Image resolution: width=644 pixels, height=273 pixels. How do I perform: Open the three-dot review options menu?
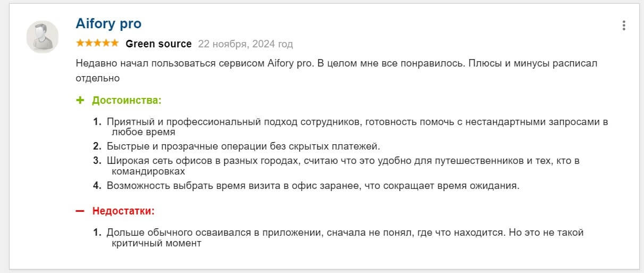click(624, 26)
